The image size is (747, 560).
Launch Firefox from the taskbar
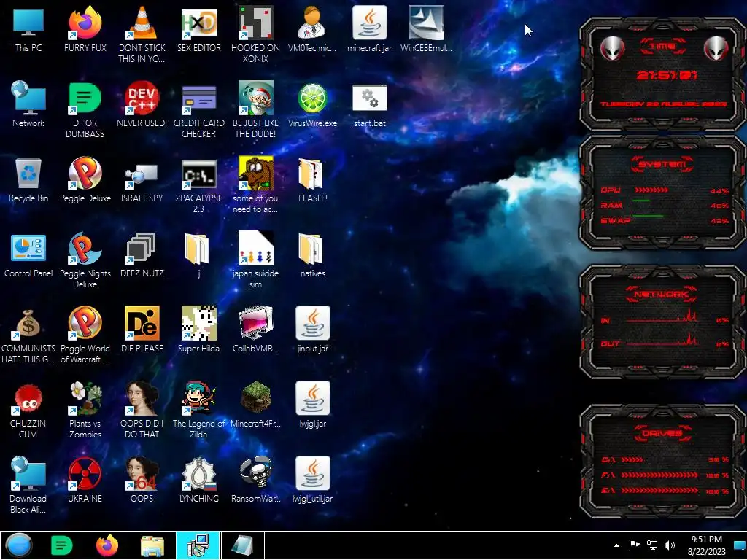point(107,545)
